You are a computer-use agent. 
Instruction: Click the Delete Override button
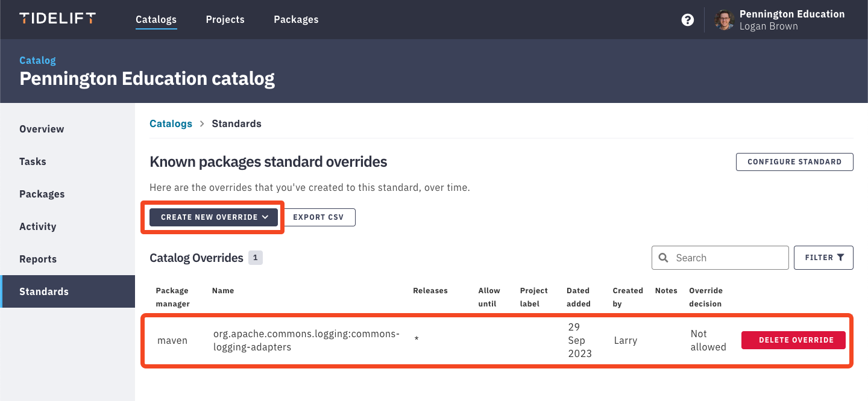(793, 340)
